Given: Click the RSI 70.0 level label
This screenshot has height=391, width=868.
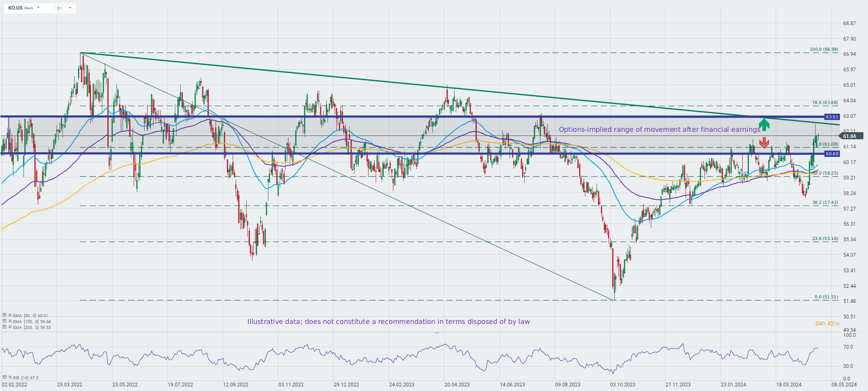Looking at the screenshot, I should coord(848,347).
